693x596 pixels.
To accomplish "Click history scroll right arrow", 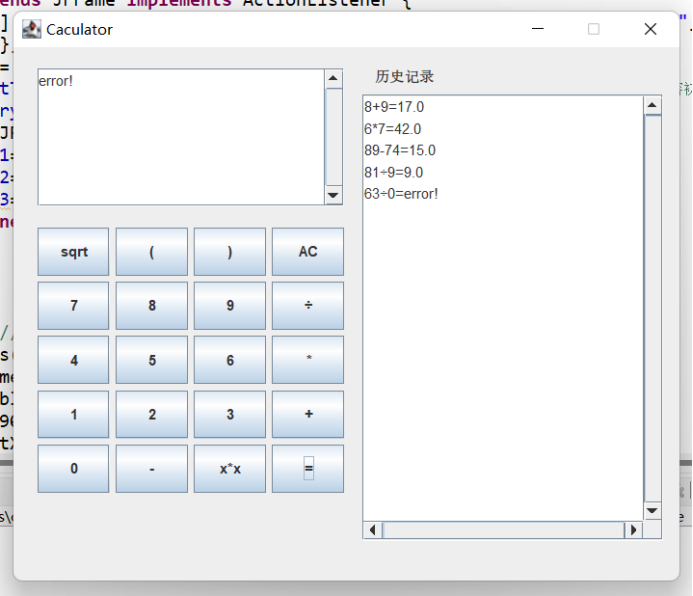I will [633, 530].
